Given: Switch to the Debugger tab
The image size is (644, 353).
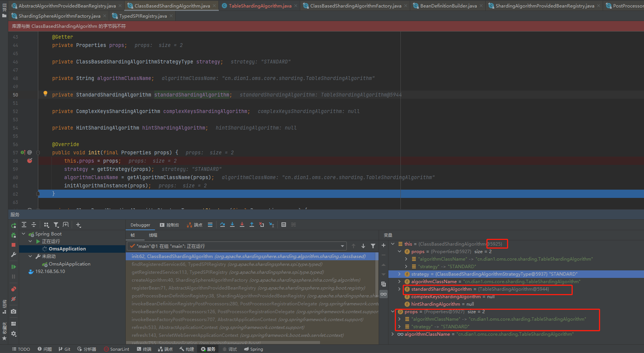Looking at the screenshot, I should click(x=140, y=225).
